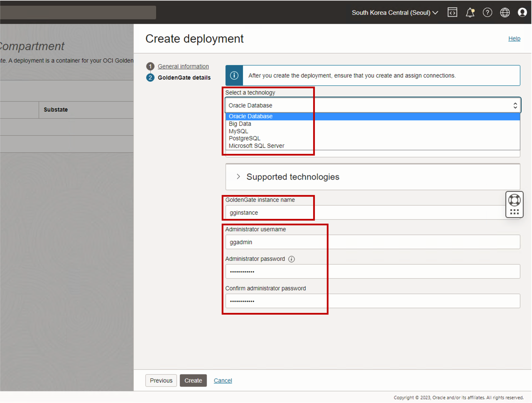This screenshot has height=403, width=532.
Task: Click the GoldenGate instance name generator icon
Action: (514, 212)
